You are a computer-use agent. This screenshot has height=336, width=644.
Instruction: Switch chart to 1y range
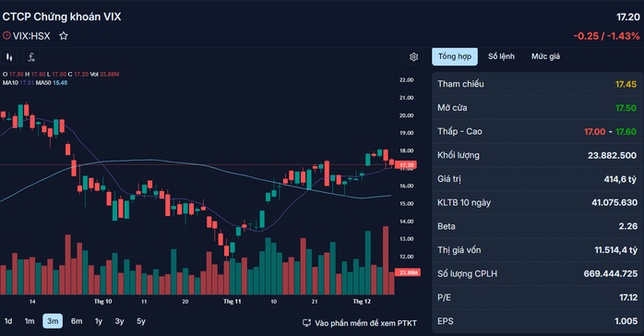[99, 321]
